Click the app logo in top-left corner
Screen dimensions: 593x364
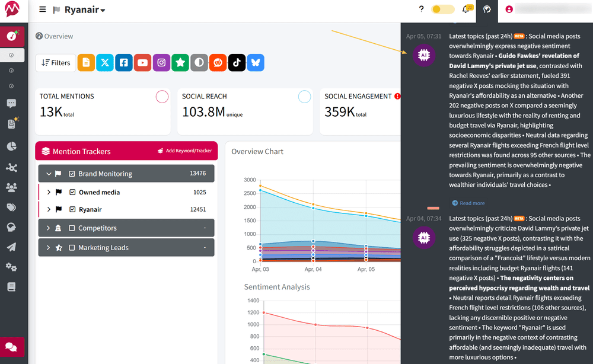(x=12, y=9)
